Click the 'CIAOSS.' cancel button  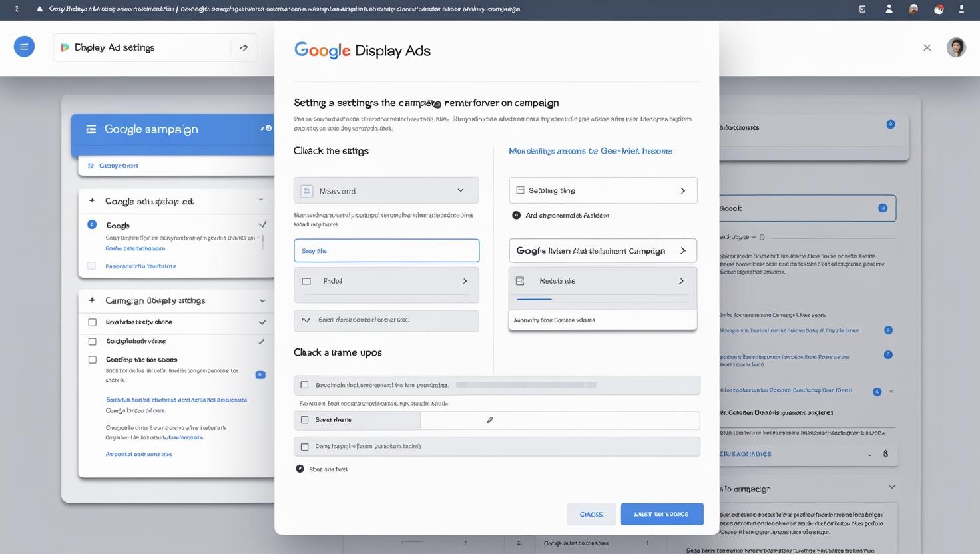(591, 514)
